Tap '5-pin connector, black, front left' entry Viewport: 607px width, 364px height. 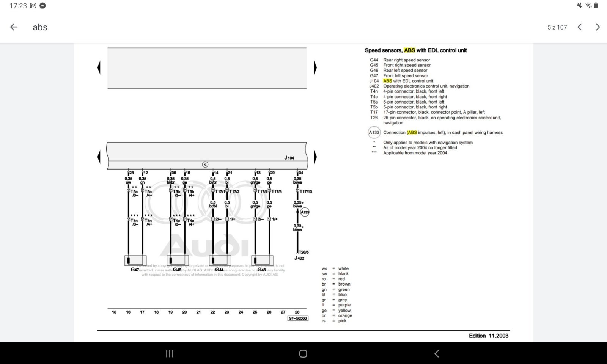click(x=414, y=102)
